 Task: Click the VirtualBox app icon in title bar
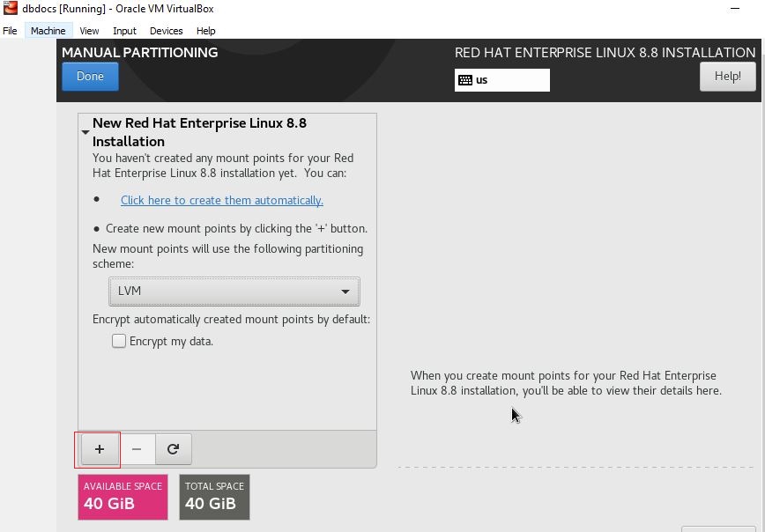point(11,8)
